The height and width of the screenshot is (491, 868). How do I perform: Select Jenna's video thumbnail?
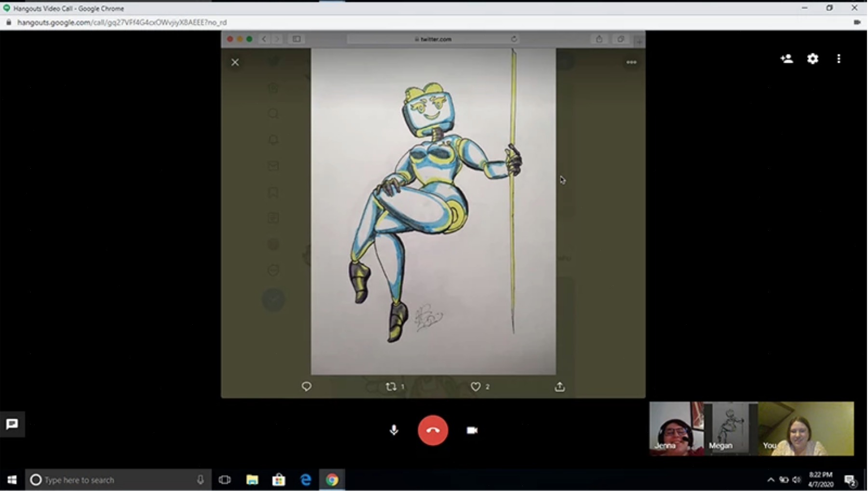point(676,428)
